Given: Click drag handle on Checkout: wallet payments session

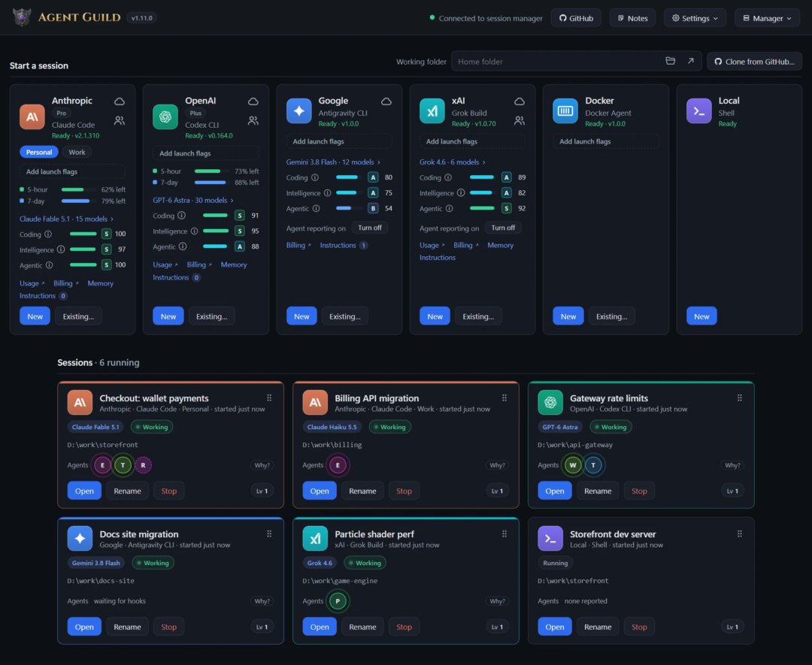Looking at the screenshot, I should (x=269, y=398).
